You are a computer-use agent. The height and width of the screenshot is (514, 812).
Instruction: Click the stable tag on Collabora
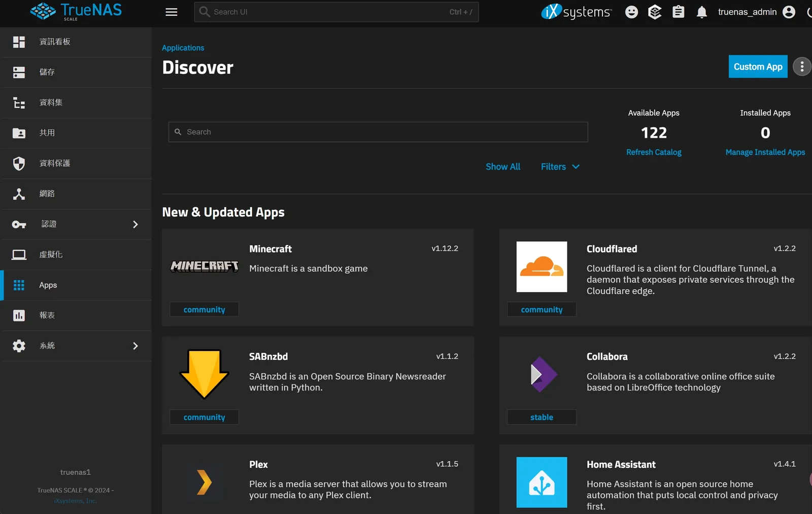pos(542,417)
